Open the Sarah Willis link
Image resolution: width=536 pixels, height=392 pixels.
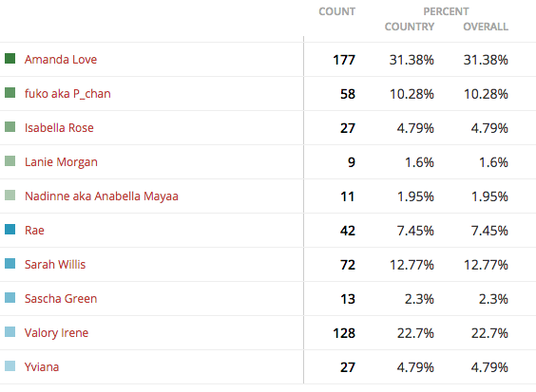coord(55,264)
